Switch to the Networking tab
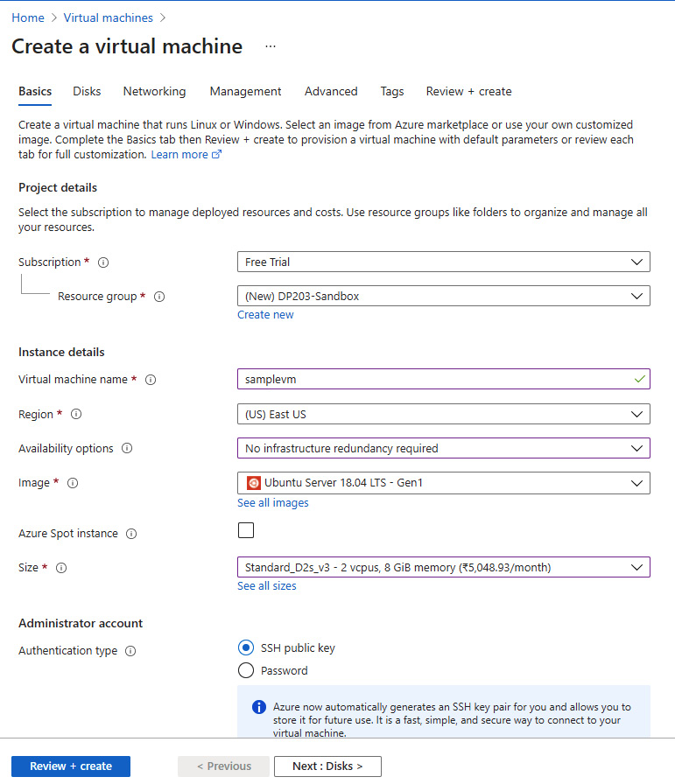Screen dimensions: 675x784 pyautogui.click(x=155, y=92)
